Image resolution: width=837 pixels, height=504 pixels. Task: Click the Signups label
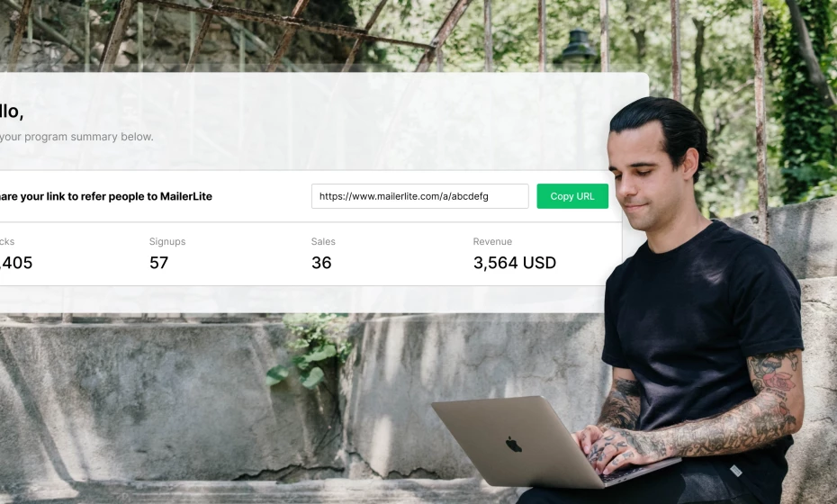[x=167, y=241]
